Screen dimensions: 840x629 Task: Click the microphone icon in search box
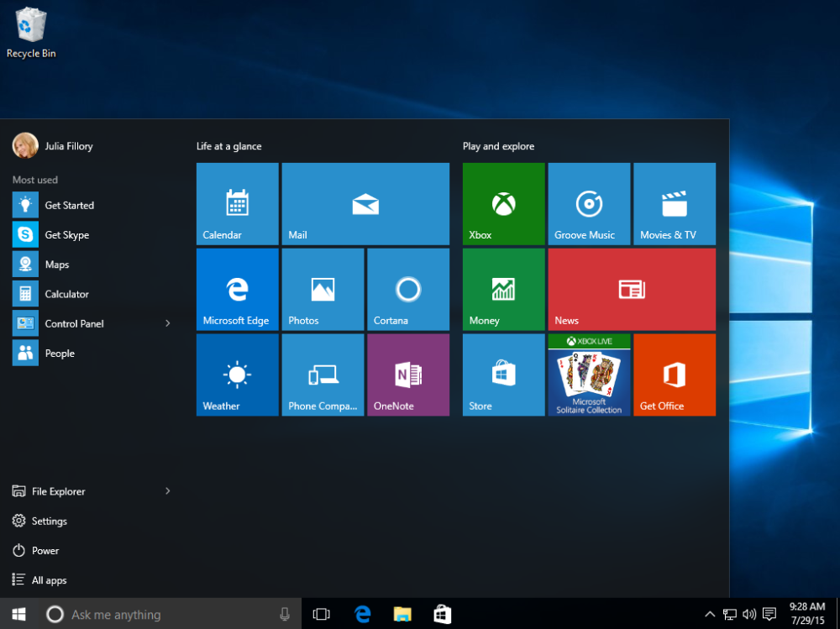(x=285, y=615)
